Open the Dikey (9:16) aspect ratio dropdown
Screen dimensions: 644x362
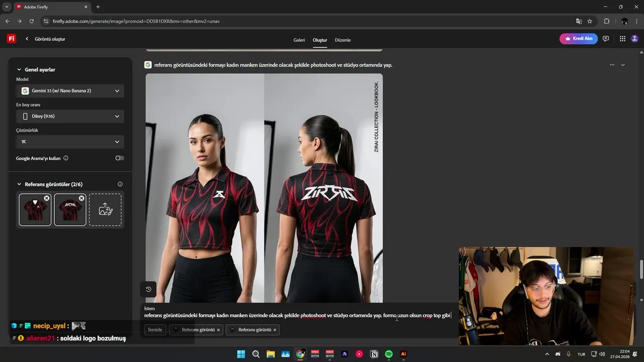70,116
